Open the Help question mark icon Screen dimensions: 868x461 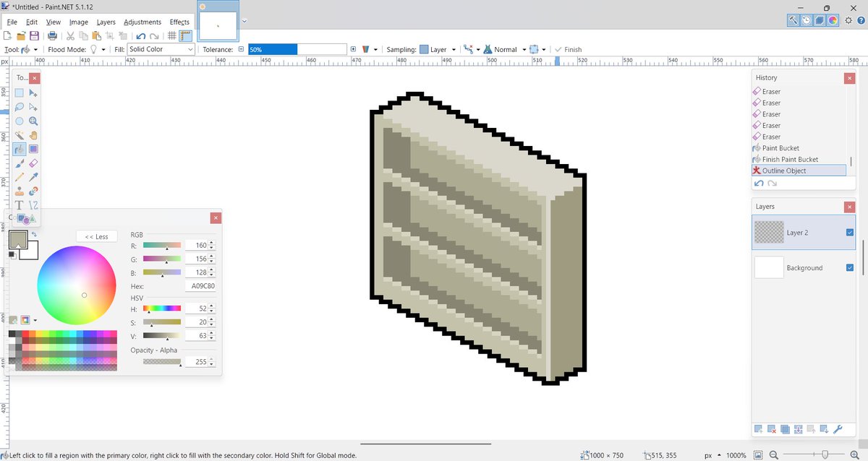click(861, 21)
